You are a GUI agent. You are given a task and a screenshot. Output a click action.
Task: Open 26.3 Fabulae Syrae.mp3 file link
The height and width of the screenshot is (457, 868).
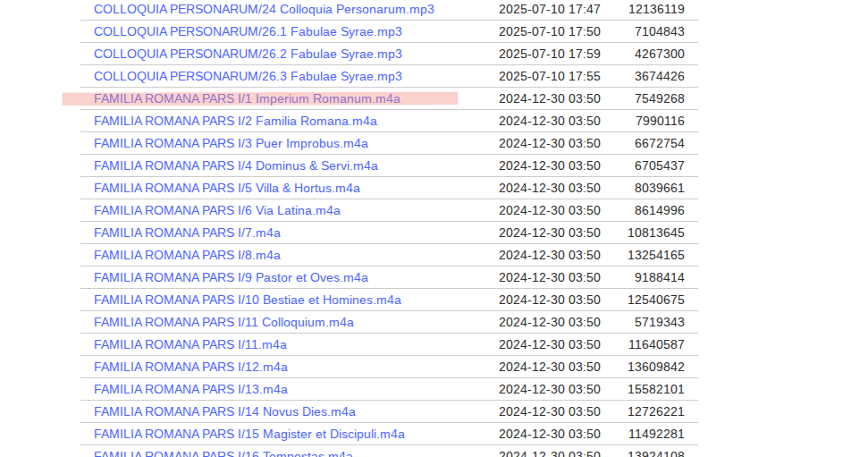(248, 76)
